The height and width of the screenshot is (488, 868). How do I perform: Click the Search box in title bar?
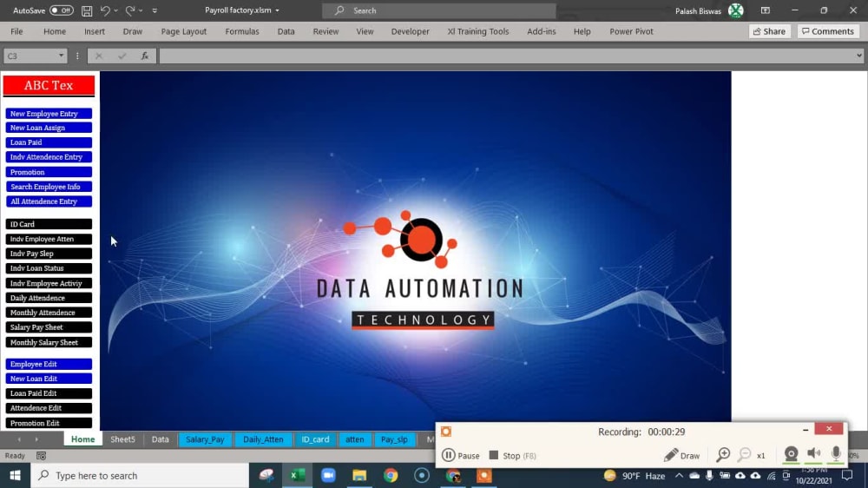[x=439, y=10]
